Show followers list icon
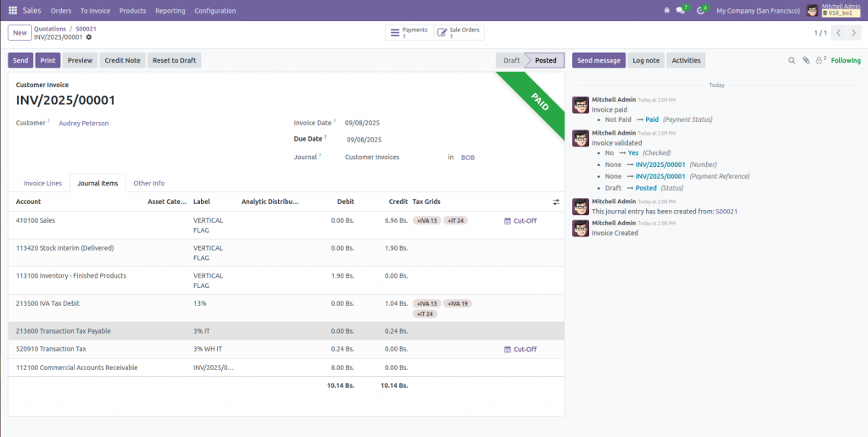The image size is (868, 437). [x=820, y=60]
